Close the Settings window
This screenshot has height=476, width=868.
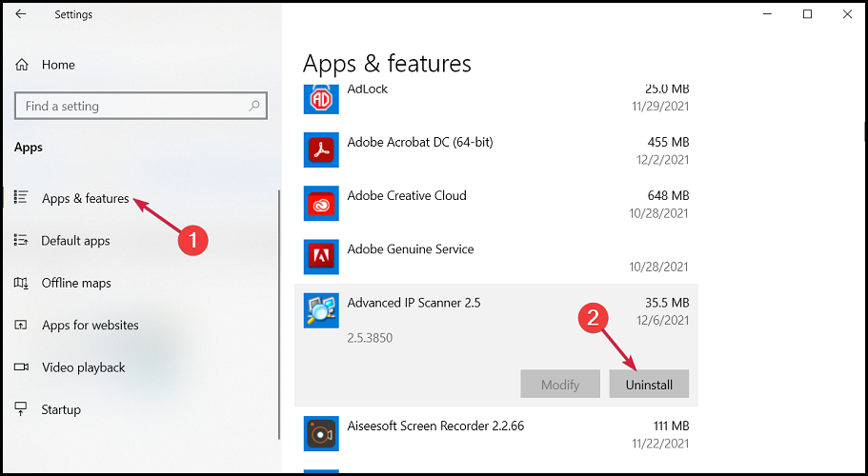847,14
